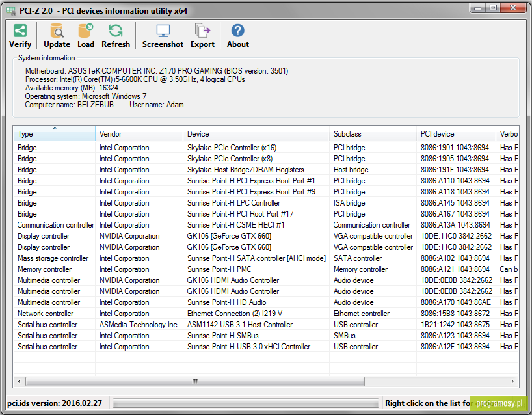Click the pci.ids version 2016.02.27 status text
The height and width of the screenshot is (415, 532).
point(55,403)
